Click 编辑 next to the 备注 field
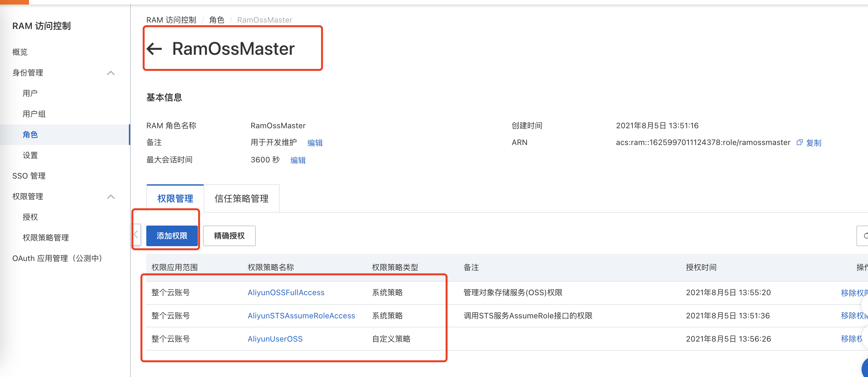The image size is (868, 377). 315,142
